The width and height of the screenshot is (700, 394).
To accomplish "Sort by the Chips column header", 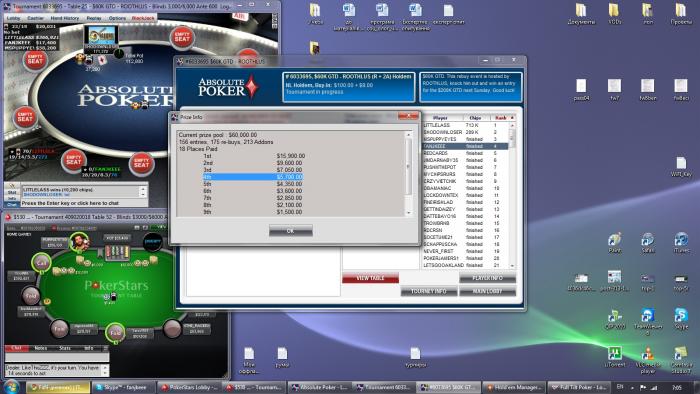I will click(x=475, y=118).
